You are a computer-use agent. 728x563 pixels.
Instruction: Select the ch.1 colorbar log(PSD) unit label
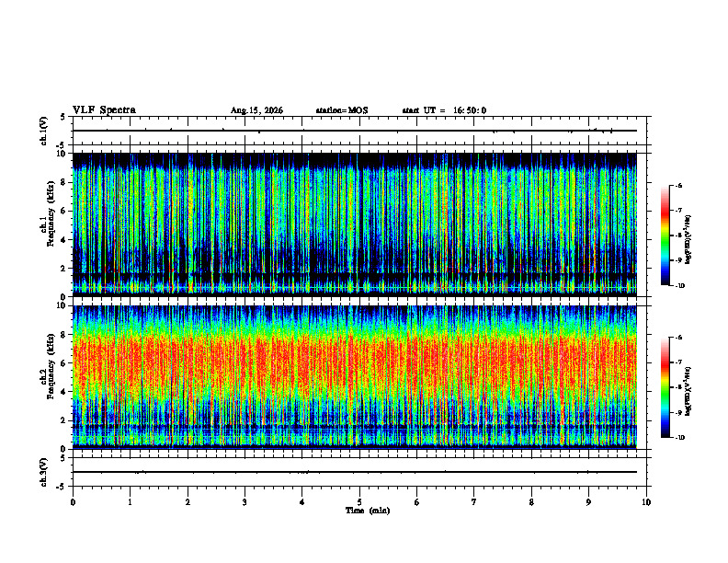(x=688, y=240)
